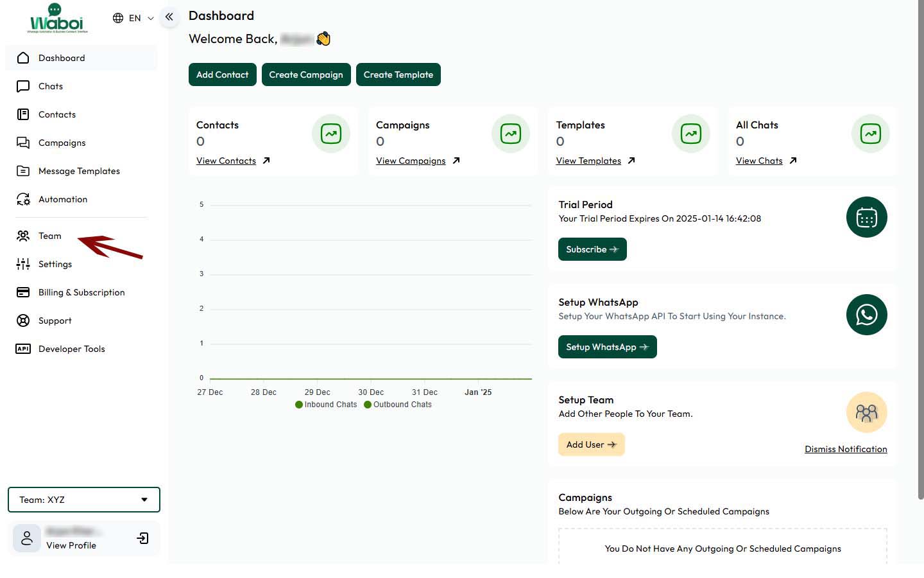
Task: Open Campaigns menu item in sidebar
Action: pos(81,143)
